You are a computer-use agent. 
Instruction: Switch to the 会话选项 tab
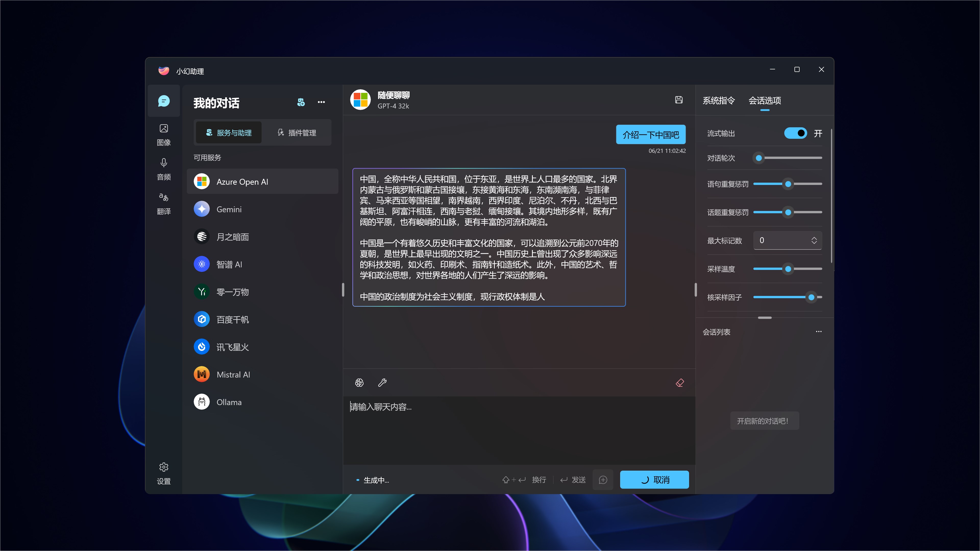tap(765, 101)
